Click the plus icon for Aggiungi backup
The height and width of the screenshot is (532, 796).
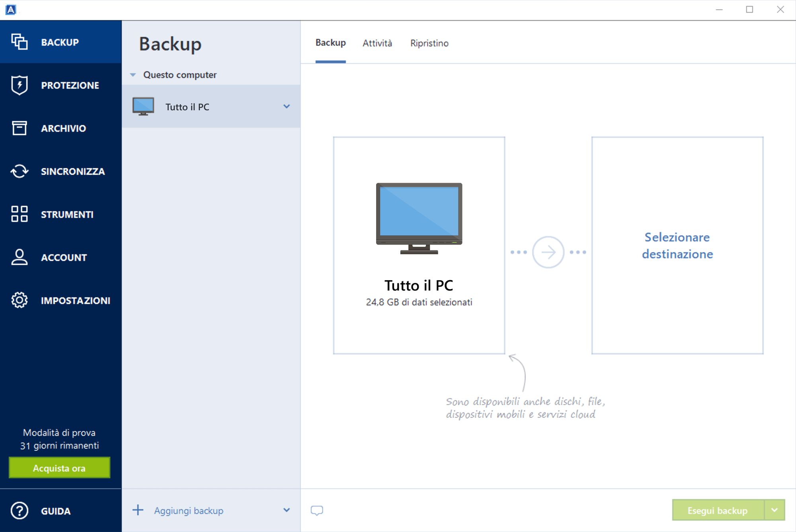coord(138,510)
